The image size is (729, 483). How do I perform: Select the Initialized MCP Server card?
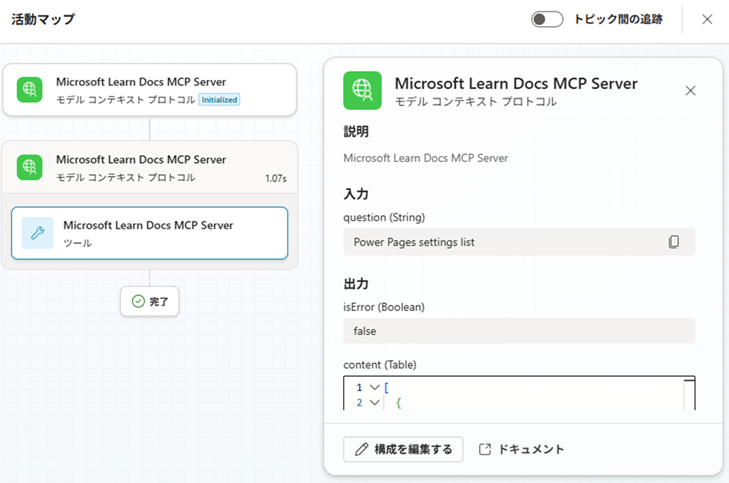[150, 90]
